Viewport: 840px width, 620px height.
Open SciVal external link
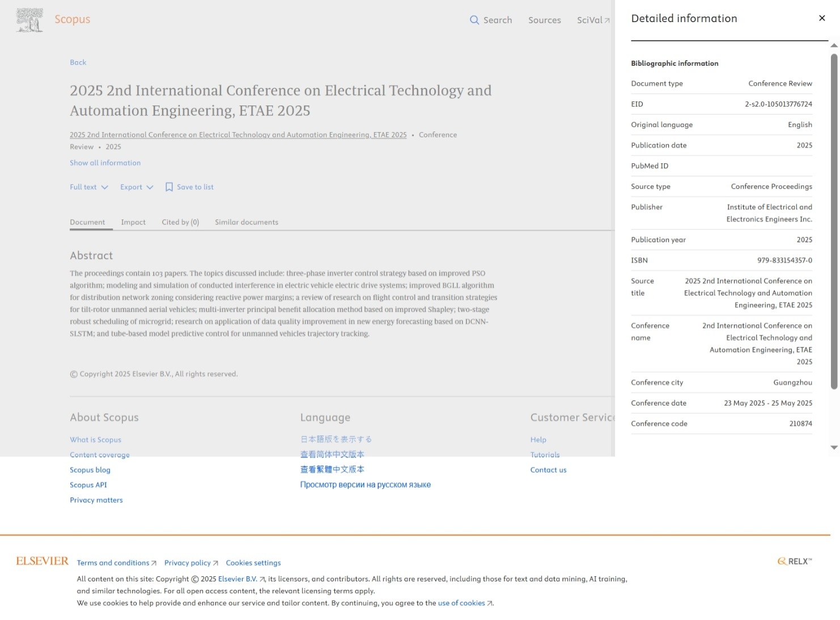(593, 20)
